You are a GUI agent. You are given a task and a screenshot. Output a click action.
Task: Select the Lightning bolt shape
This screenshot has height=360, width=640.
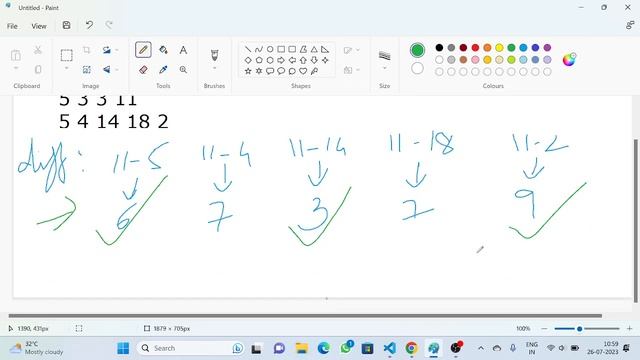pos(314,71)
